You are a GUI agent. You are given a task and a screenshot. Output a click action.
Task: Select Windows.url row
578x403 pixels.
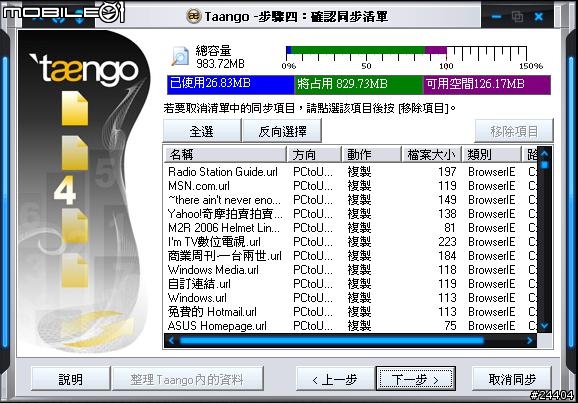pos(350,298)
